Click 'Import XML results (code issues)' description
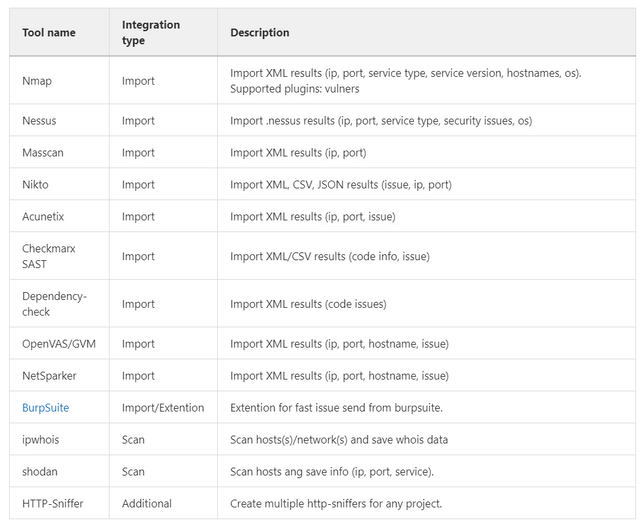640x521 pixels. coord(308,304)
